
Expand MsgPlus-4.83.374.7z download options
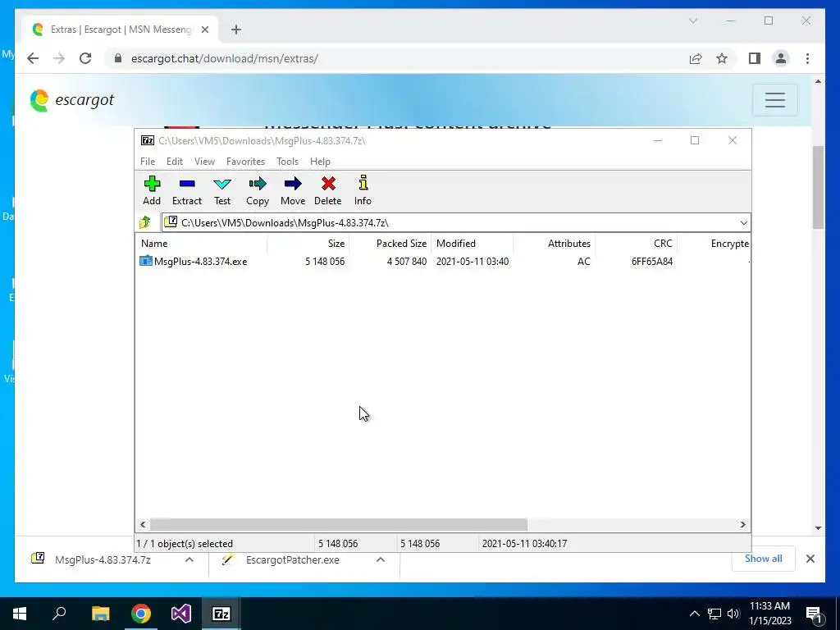pos(189,559)
